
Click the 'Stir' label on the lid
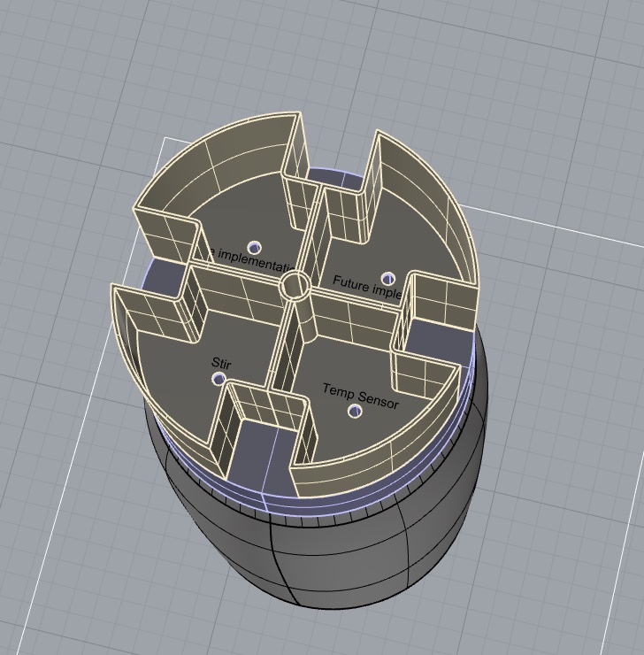221,364
